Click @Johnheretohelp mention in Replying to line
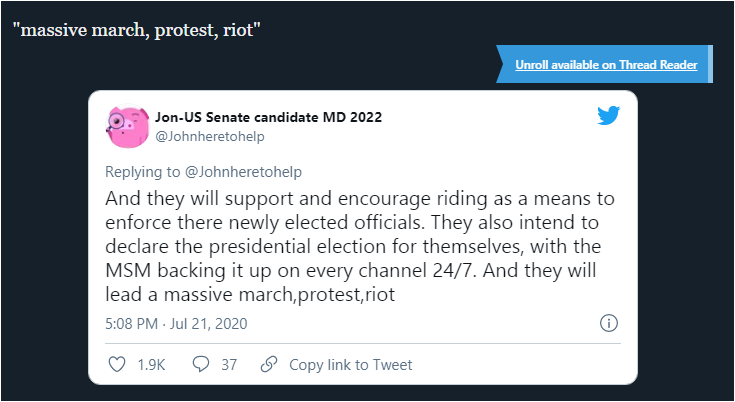This screenshot has width=735, height=402. (x=243, y=172)
